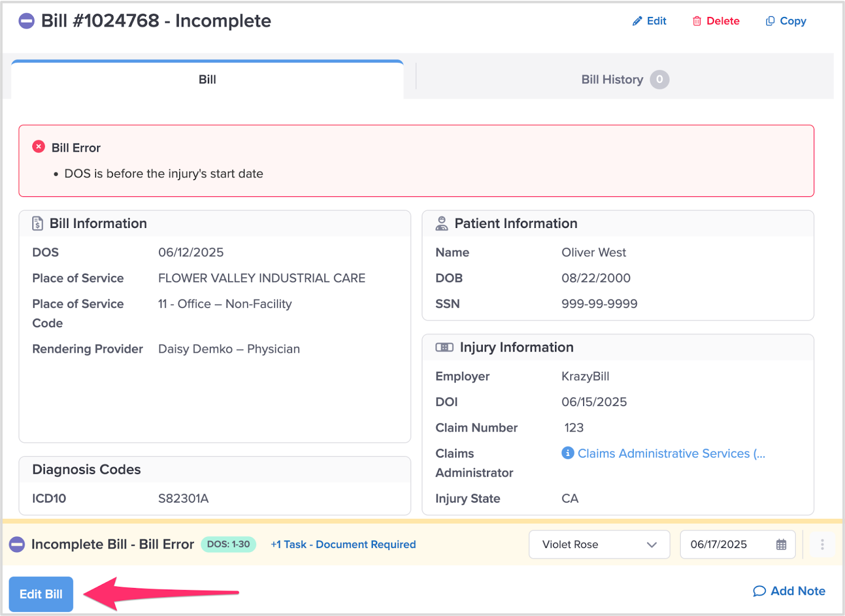Click the Add Note link

[789, 591]
